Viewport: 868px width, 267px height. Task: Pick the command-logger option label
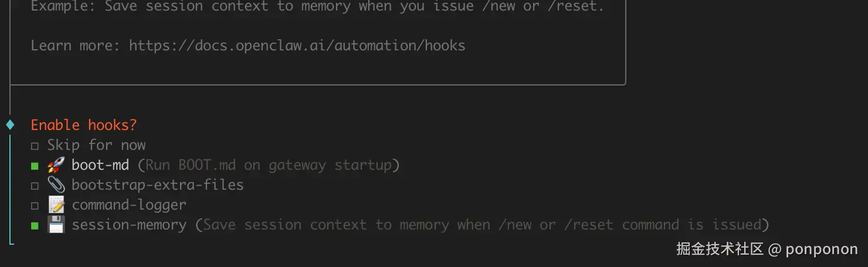coord(129,205)
